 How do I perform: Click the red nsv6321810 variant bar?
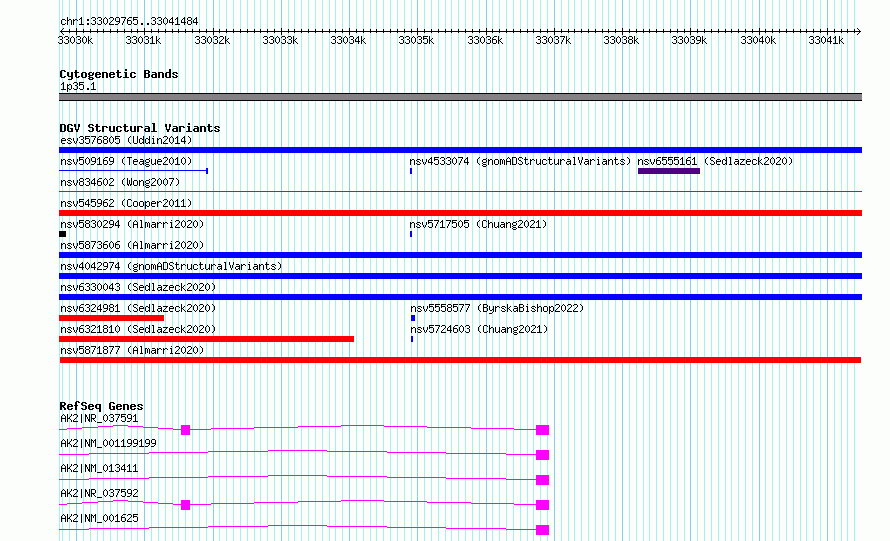[207, 339]
